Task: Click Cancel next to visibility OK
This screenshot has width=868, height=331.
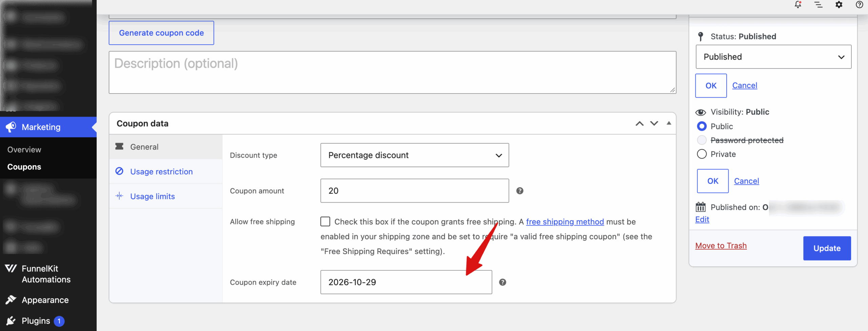Action: [747, 181]
